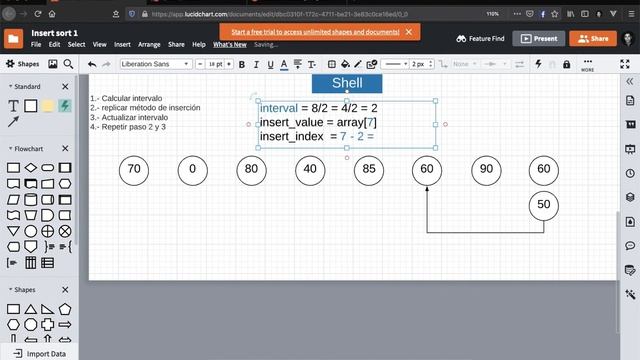Click the free trial banner link
The image size is (640, 360).
[315, 32]
